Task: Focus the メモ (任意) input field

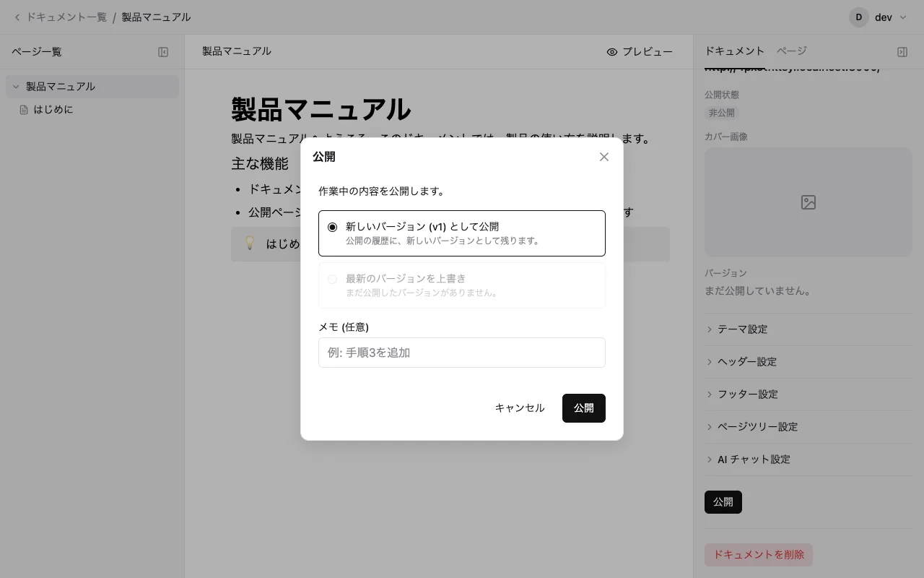Action: pyautogui.click(x=462, y=353)
